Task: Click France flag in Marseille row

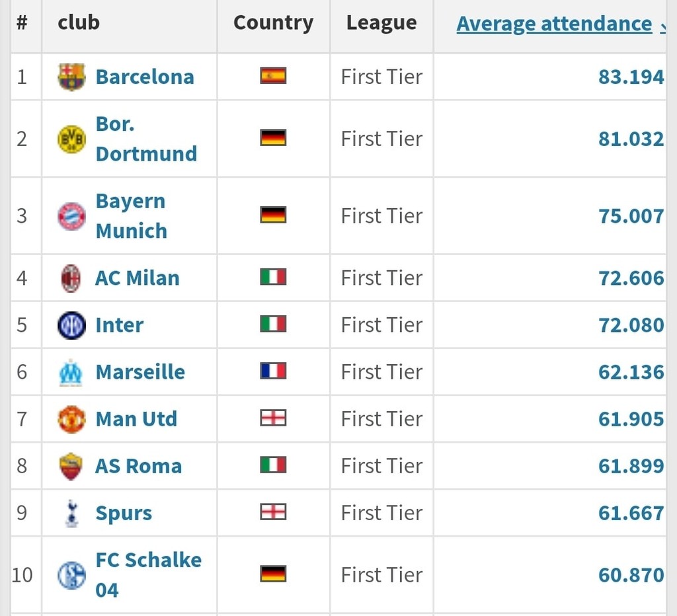Action: pyautogui.click(x=273, y=371)
